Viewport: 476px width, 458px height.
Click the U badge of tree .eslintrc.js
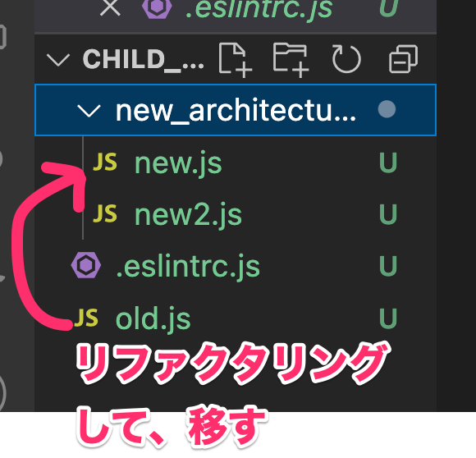tap(388, 266)
